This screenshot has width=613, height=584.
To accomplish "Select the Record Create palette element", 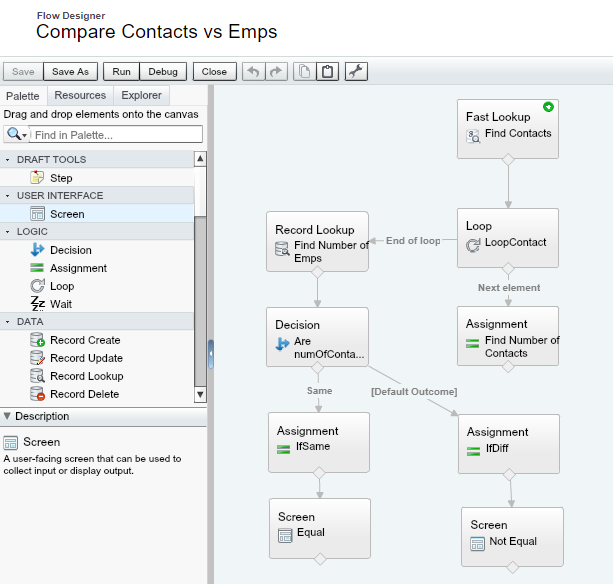I will (x=85, y=340).
